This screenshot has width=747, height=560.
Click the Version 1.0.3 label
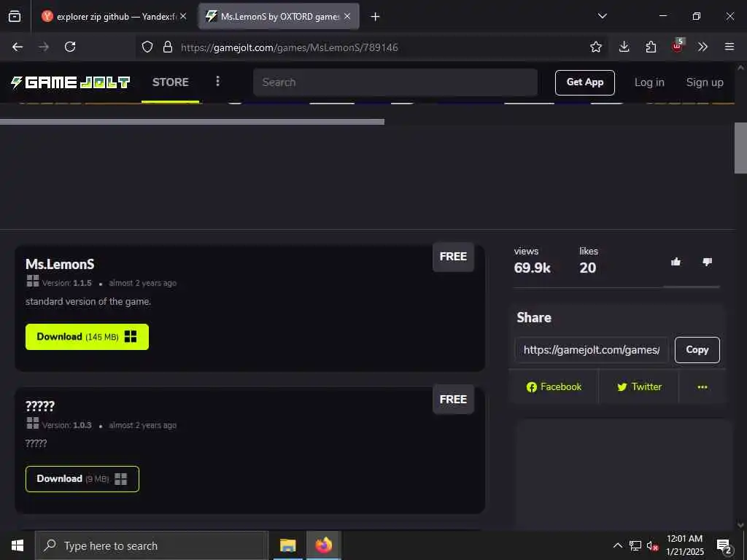66,425
